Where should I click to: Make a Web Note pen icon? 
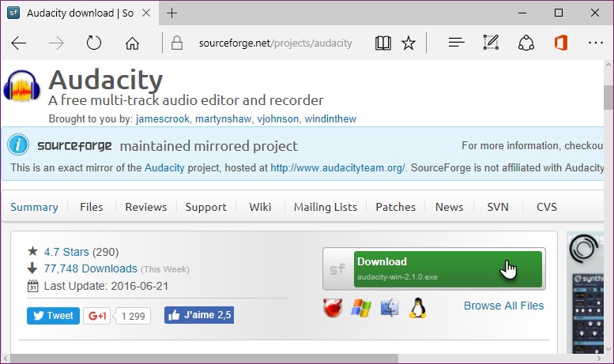(491, 43)
